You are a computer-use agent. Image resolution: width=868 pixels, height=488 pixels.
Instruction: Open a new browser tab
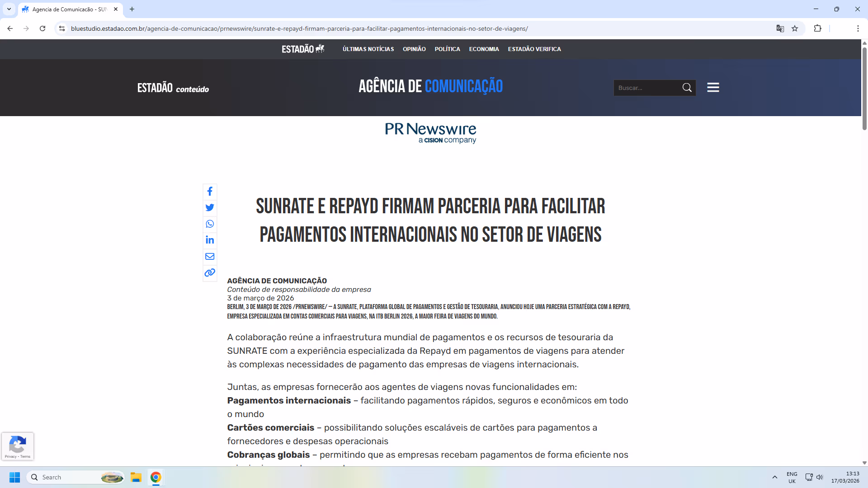(132, 9)
